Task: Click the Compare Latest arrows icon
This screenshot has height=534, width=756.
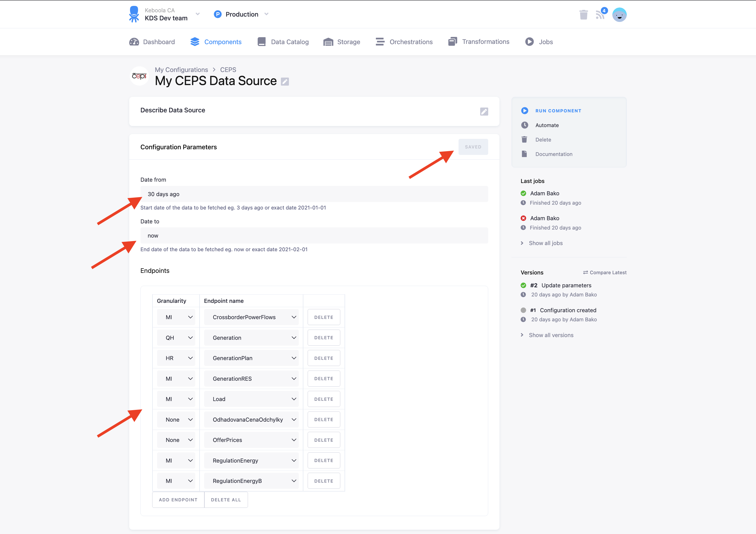Action: coord(585,273)
